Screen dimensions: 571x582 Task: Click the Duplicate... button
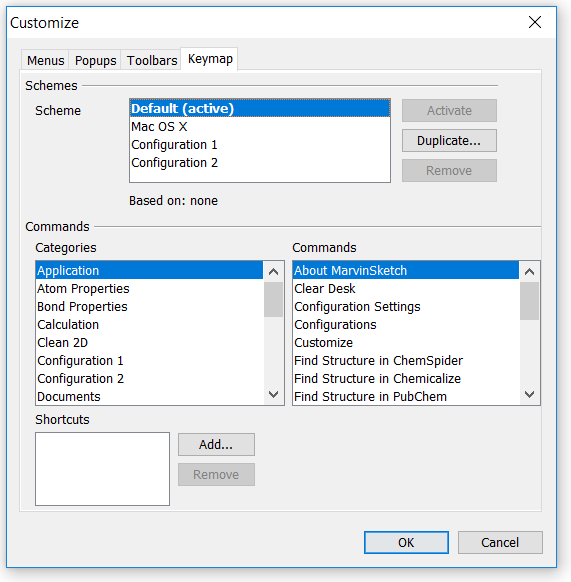click(x=449, y=140)
